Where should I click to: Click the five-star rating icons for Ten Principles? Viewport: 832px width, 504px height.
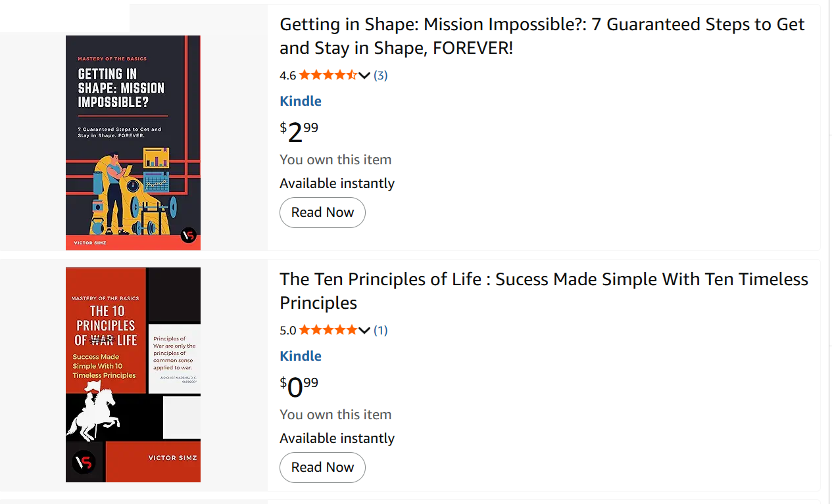point(328,331)
